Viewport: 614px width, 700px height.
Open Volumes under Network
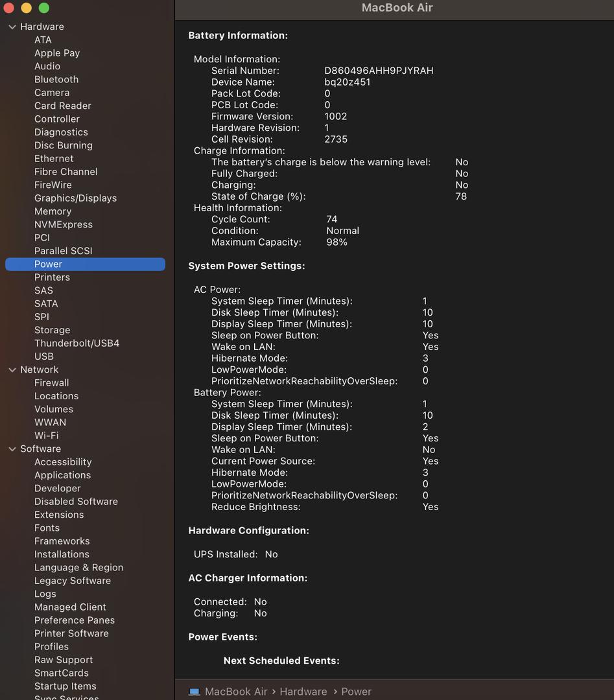(x=54, y=409)
